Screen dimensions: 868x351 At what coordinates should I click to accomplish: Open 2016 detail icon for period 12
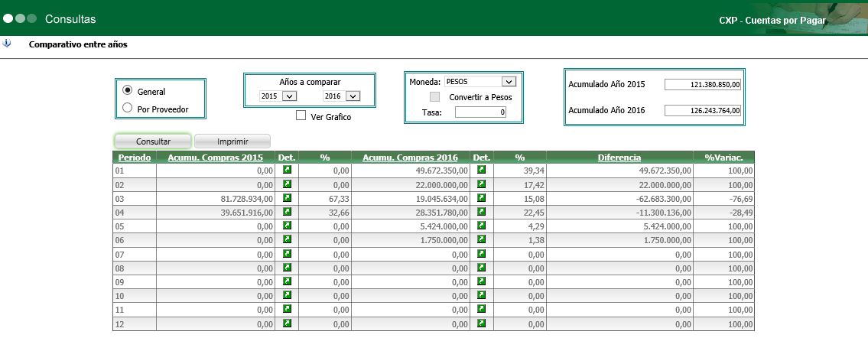tap(482, 323)
